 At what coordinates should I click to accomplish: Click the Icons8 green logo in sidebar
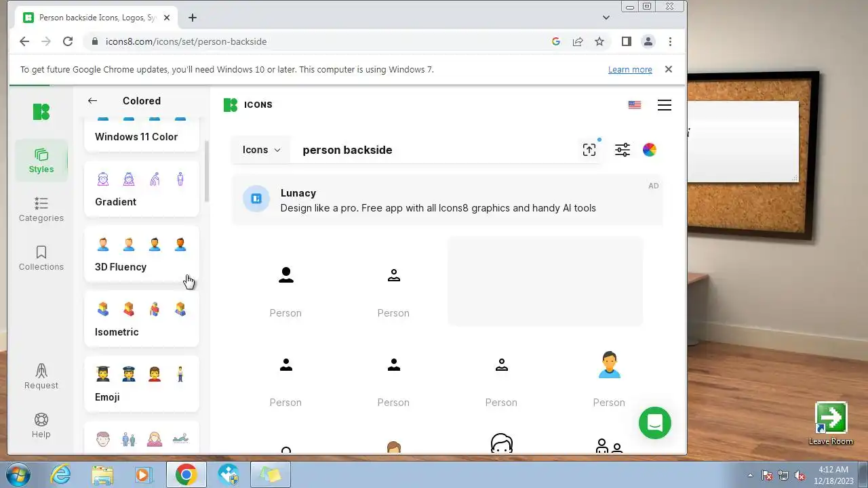tap(41, 112)
